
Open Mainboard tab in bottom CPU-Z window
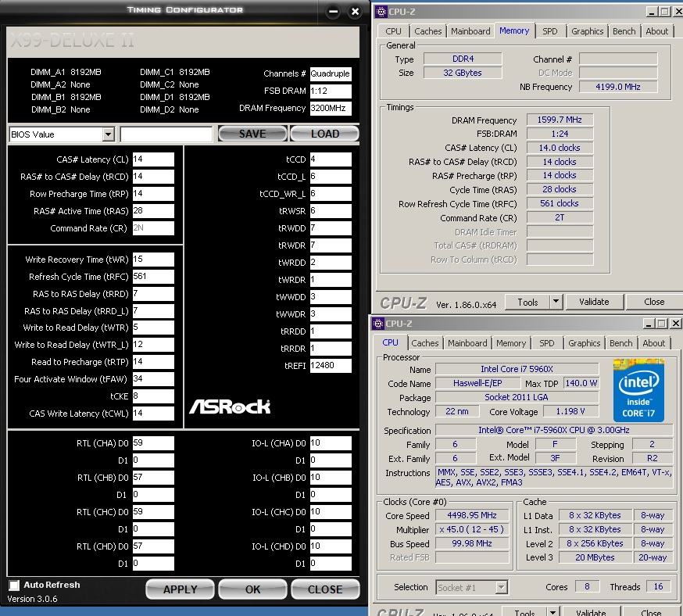coord(467,343)
